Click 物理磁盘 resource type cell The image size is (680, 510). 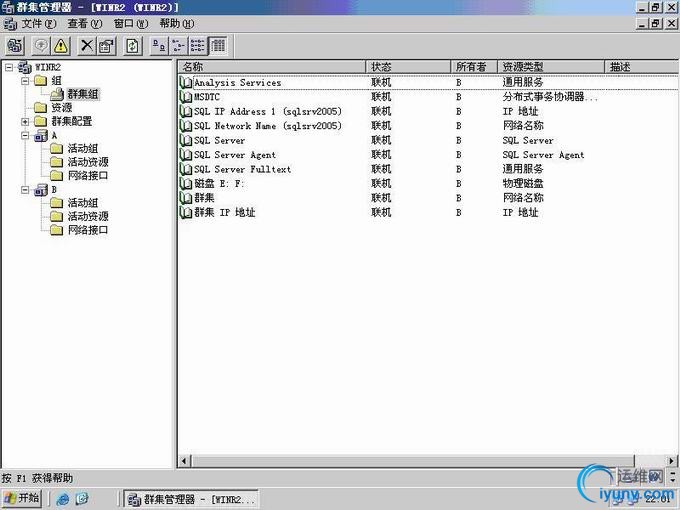coord(523,183)
